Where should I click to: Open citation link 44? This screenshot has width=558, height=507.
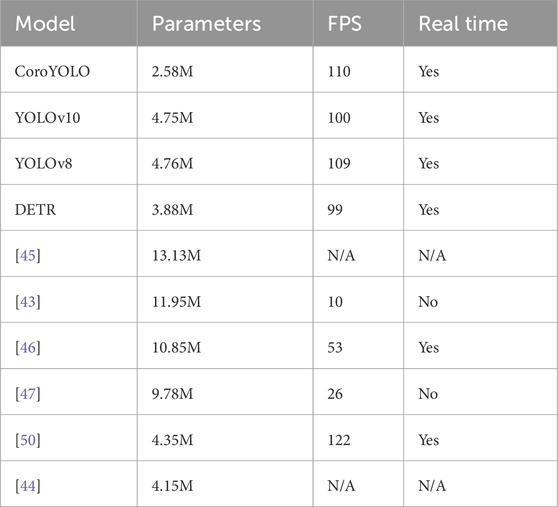click(x=28, y=486)
